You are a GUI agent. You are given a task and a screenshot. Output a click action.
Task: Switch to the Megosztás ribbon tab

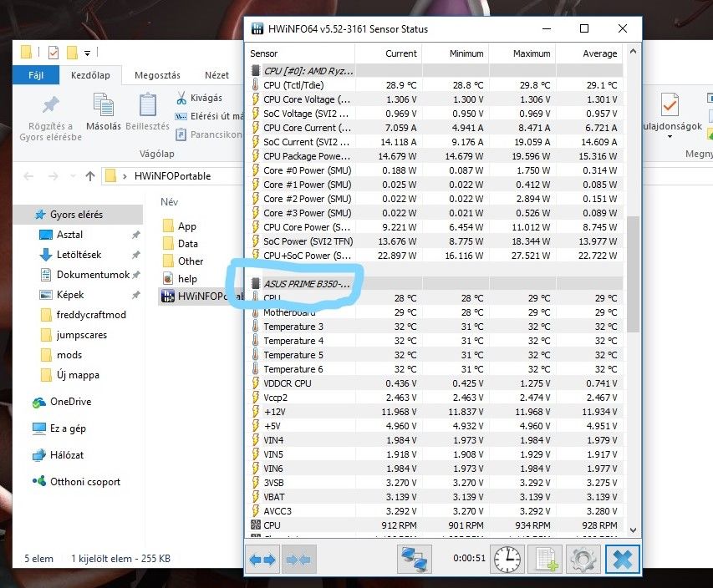157,75
